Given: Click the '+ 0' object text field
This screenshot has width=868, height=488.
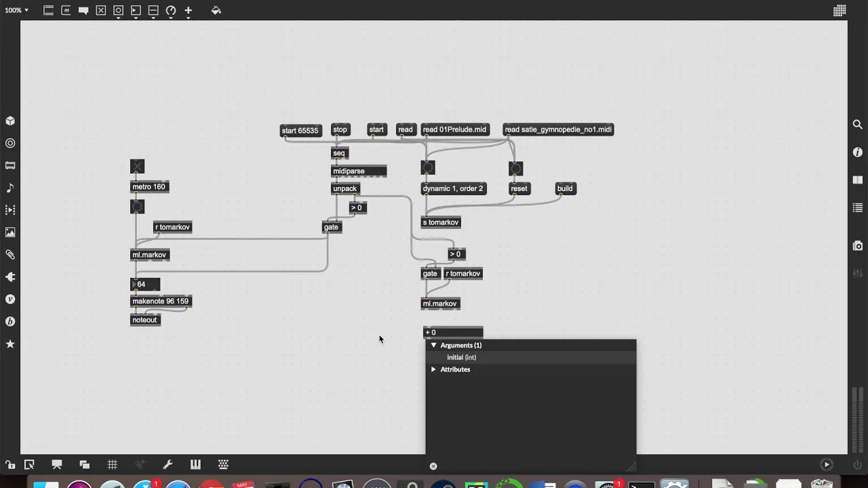Looking at the screenshot, I should (453, 332).
